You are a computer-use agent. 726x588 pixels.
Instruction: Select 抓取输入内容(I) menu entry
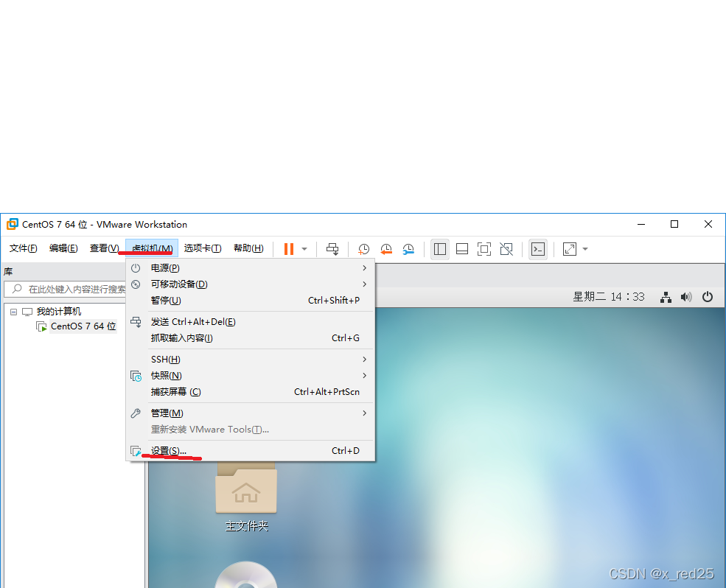(250, 338)
